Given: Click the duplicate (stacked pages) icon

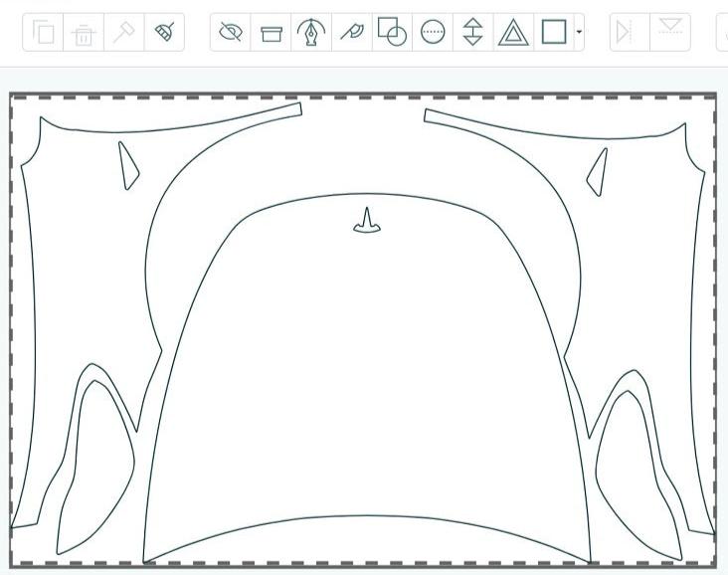Looking at the screenshot, I should [44, 33].
